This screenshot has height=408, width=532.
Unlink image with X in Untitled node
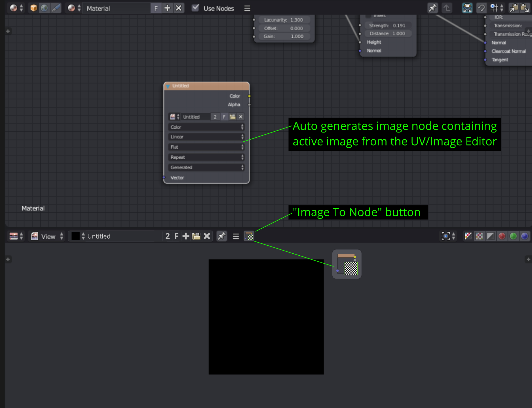click(x=240, y=117)
